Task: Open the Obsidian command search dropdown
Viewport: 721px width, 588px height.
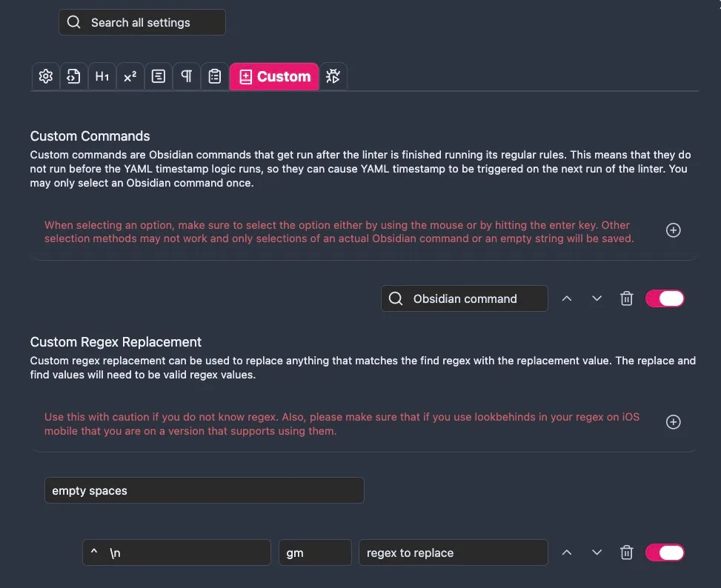Action: coord(464,298)
